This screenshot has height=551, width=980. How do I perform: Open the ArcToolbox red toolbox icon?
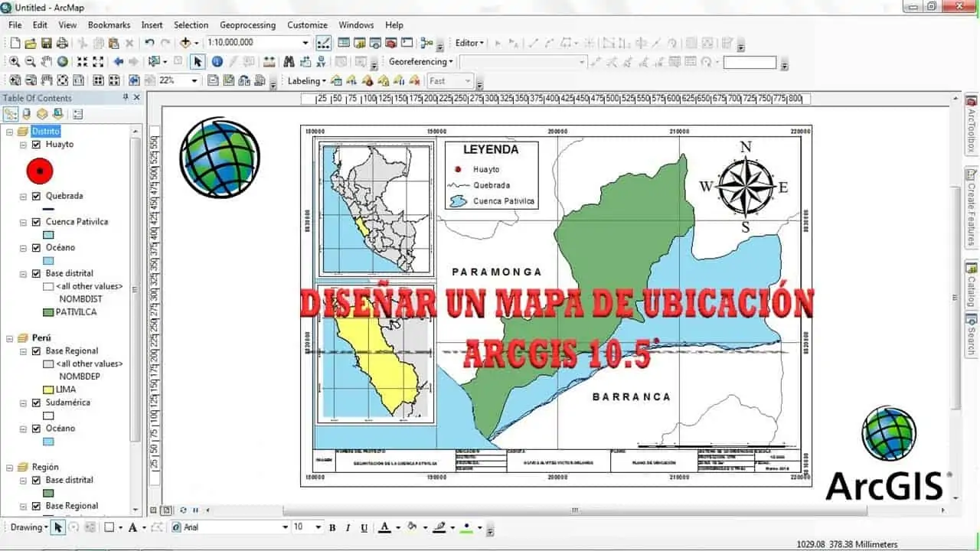(x=391, y=43)
